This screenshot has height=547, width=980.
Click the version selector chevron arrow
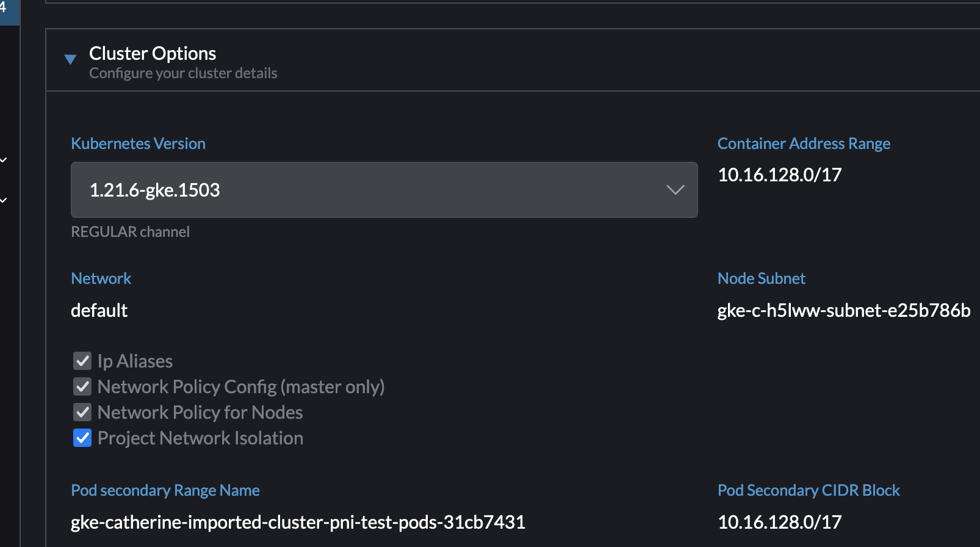tap(674, 190)
